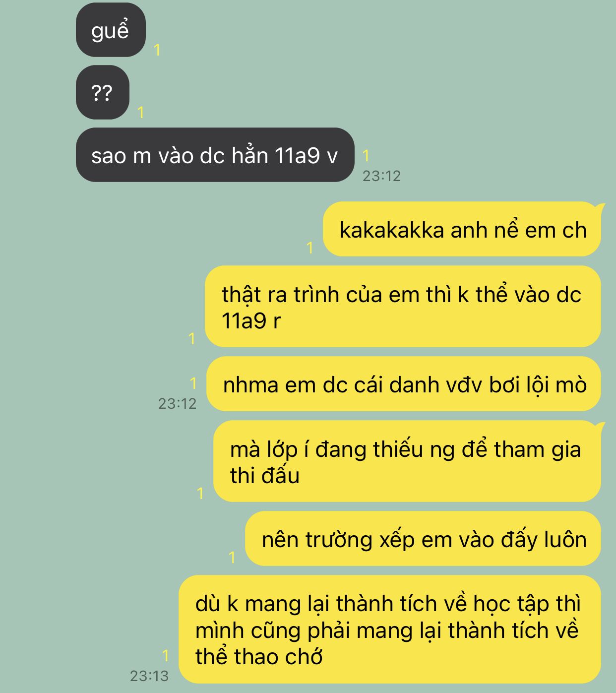The image size is (616, 693).
Task: Tap the 'mà lớp í đang thiếu ng' bubble
Action: pyautogui.click(x=408, y=461)
